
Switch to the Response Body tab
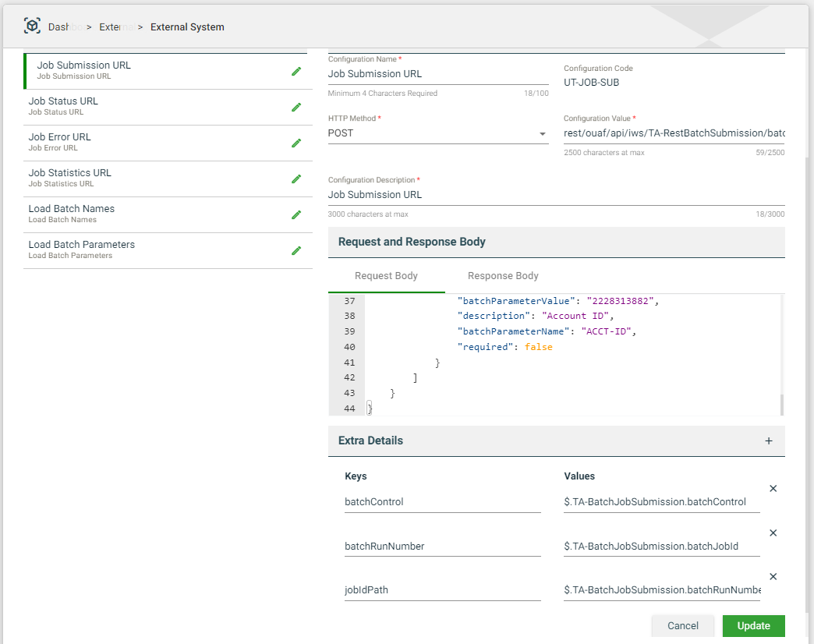[x=503, y=276]
